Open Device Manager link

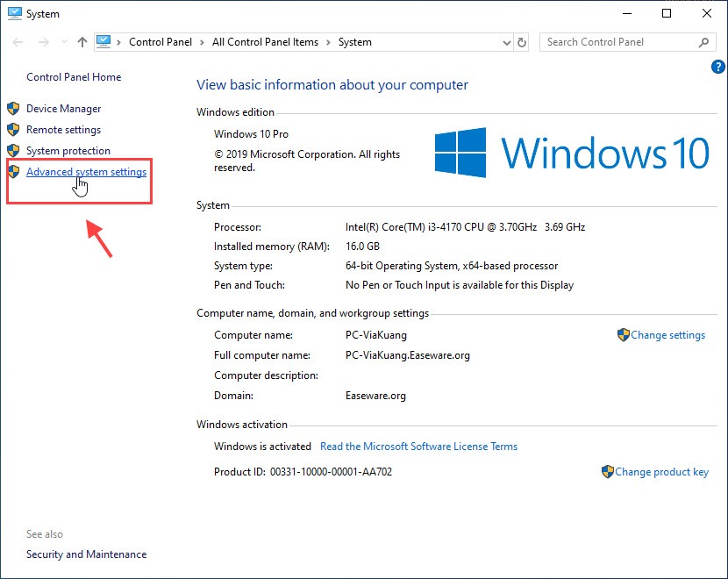(64, 109)
